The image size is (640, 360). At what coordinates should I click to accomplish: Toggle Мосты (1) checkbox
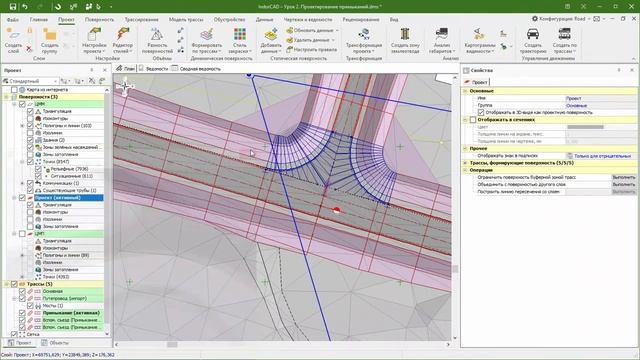pos(30,305)
